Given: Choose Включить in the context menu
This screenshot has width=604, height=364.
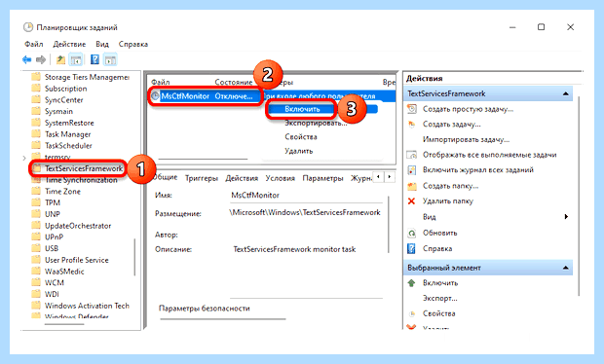Looking at the screenshot, I should [x=302, y=109].
